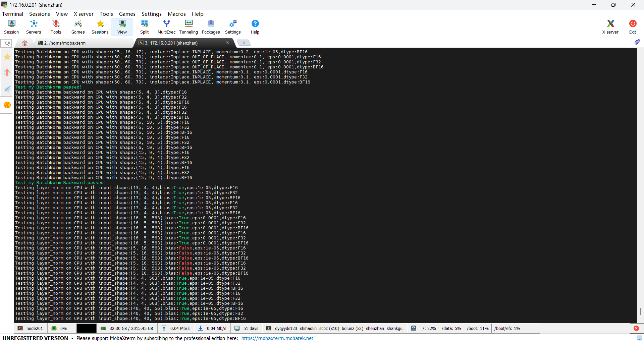Click the monitor icon at bottom-right corner
This screenshot has height=342, width=644.
click(640, 338)
